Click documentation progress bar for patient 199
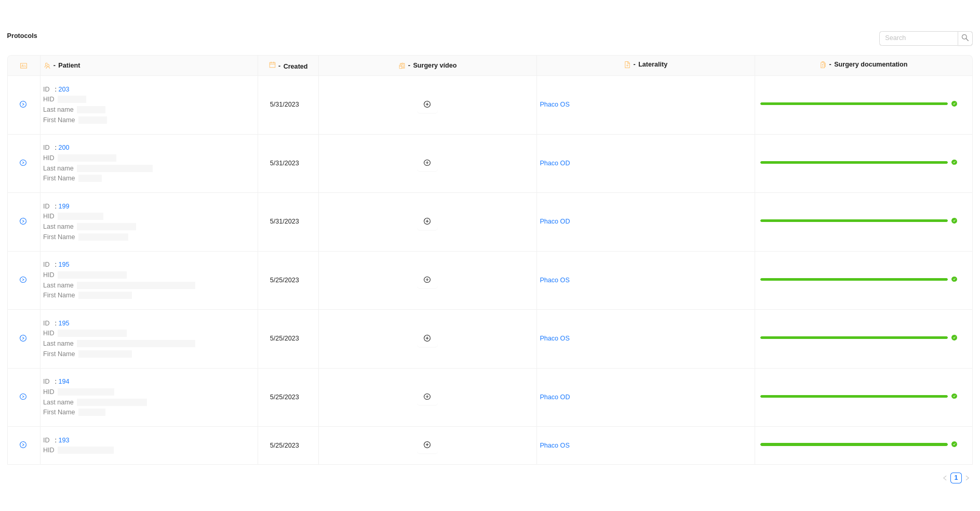Screen dimensions: 980x511 (x=854, y=221)
